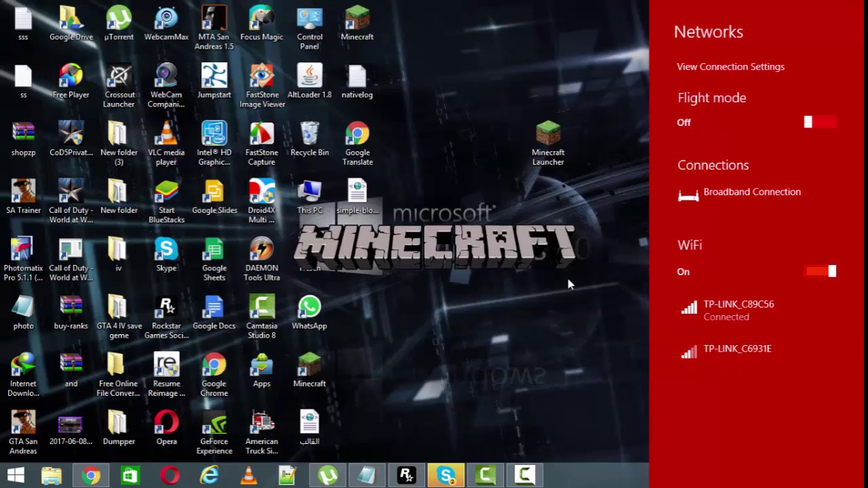The width and height of the screenshot is (868, 488).
Task: Open Control Panel desktop icon
Action: 309,28
